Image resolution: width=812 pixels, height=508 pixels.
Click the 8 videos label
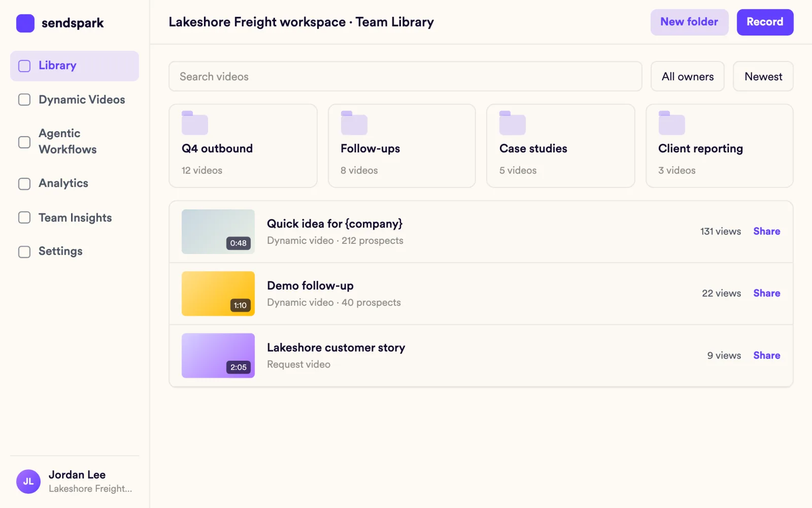coord(359,170)
